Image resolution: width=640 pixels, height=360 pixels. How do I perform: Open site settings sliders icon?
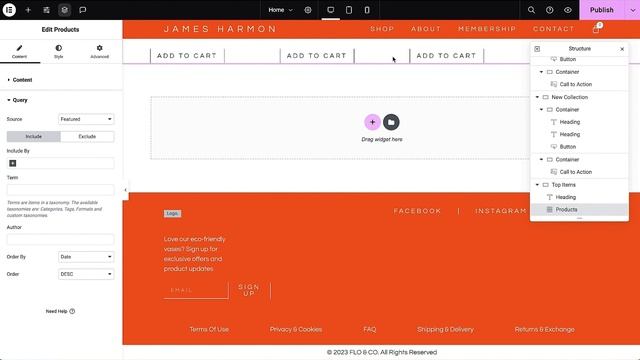pos(46,10)
